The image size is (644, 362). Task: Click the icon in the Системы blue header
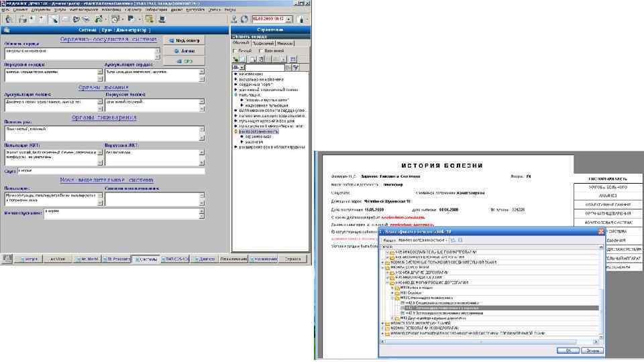(7, 30)
